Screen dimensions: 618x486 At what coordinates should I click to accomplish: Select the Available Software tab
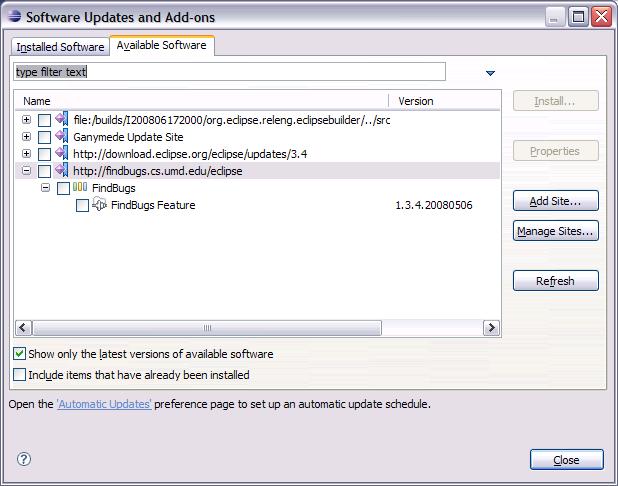click(x=162, y=45)
